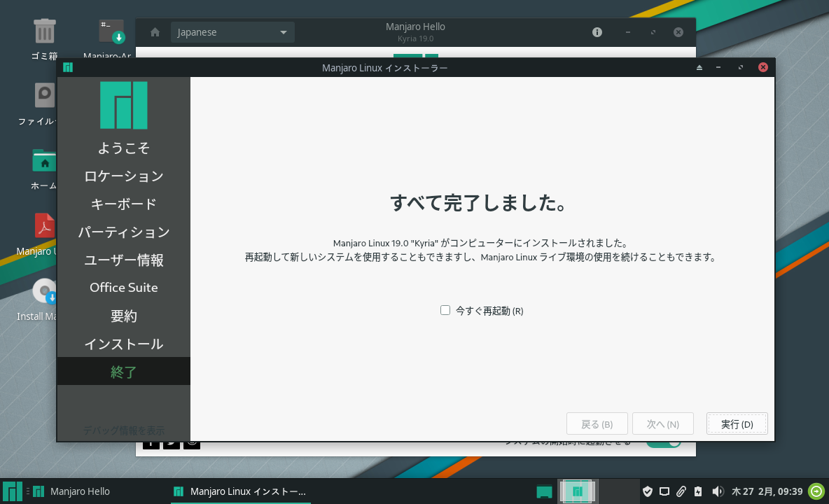Click shield update tray icon
This screenshot has width=829, height=504.
click(x=648, y=492)
